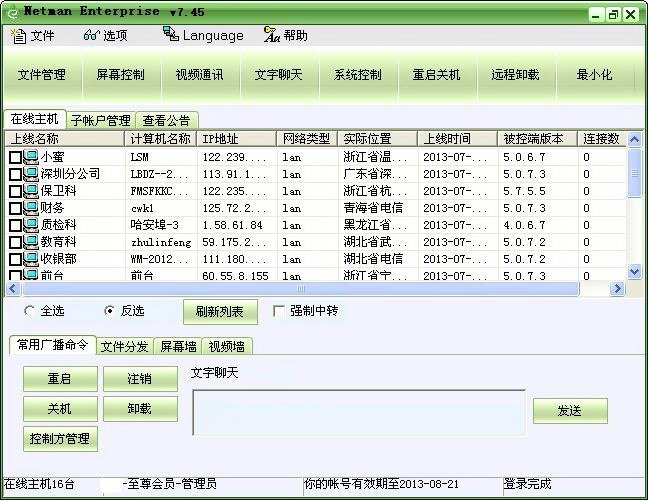Check the box for host 教育科
Image resolution: width=648 pixels, height=500 pixels.
click(x=15, y=242)
